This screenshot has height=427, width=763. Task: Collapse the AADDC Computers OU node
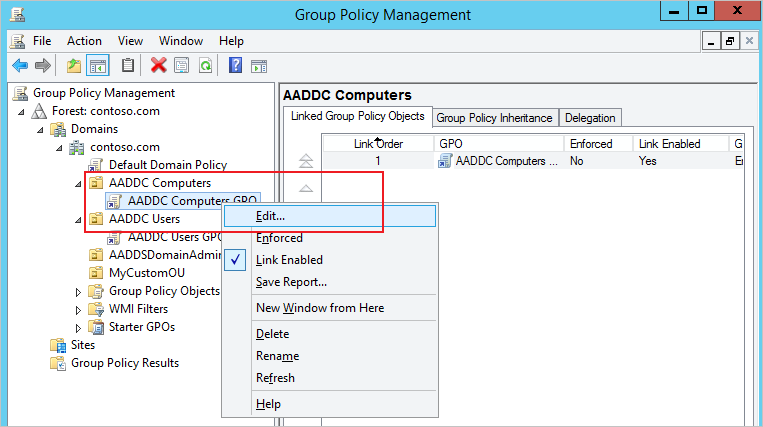(78, 184)
